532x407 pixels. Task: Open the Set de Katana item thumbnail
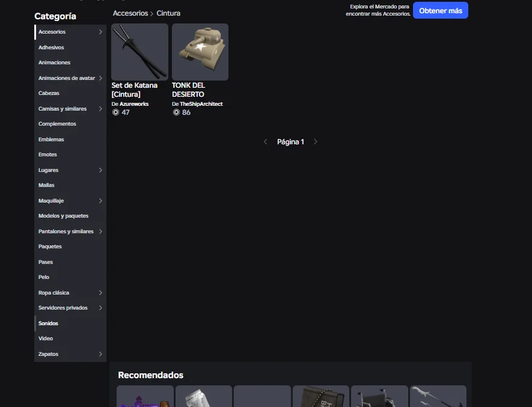coord(139,52)
